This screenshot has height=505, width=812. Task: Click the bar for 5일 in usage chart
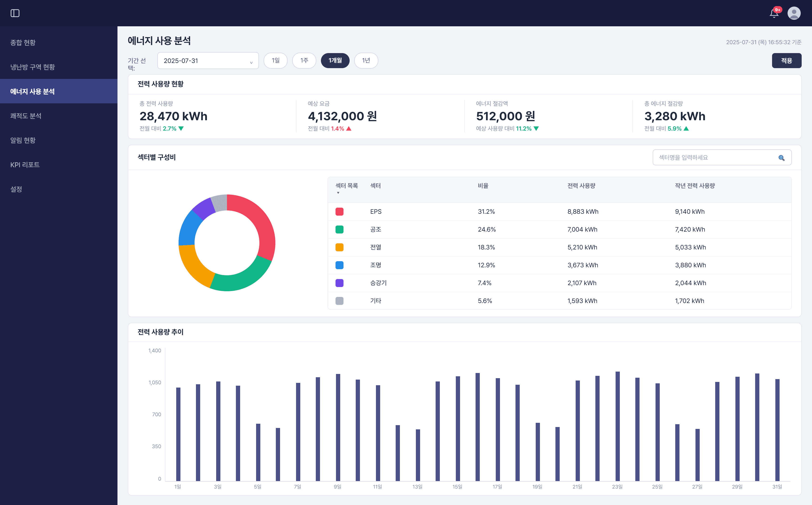(258, 452)
